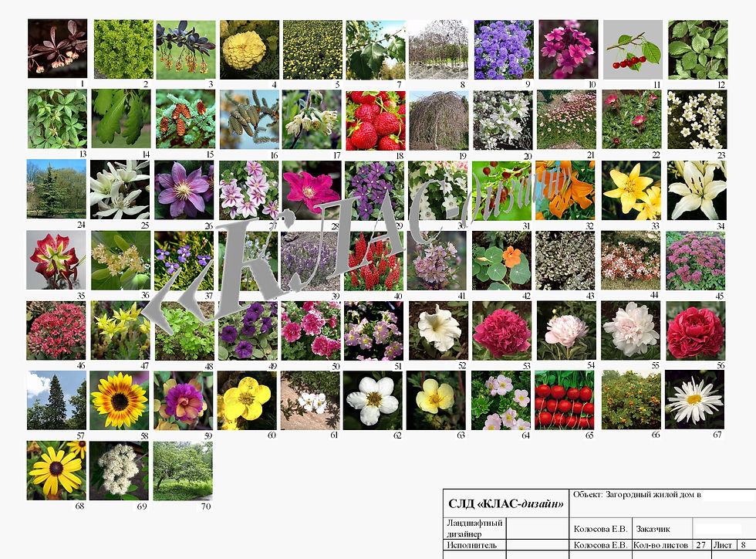Click the "Ландшафтный дизайнер" label
756x559 pixels.
point(474,529)
